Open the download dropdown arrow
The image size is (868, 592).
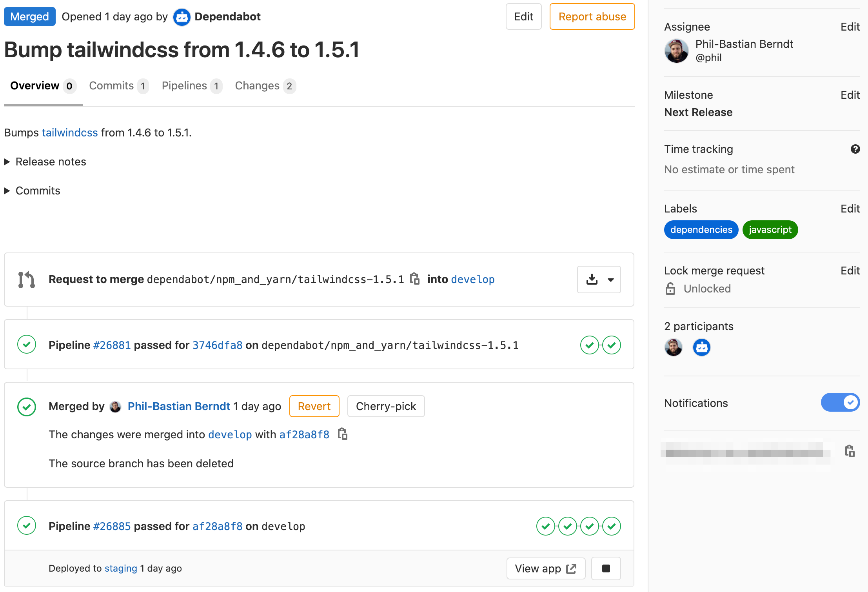pyautogui.click(x=610, y=280)
